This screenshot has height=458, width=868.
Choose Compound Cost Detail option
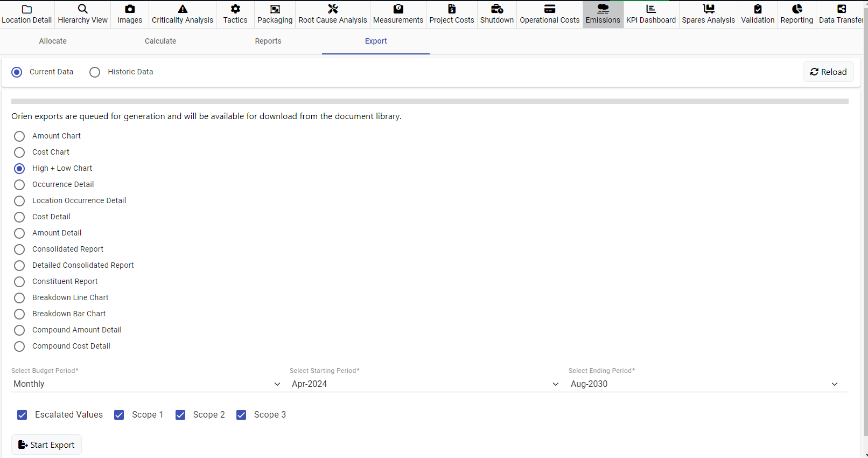click(19, 346)
